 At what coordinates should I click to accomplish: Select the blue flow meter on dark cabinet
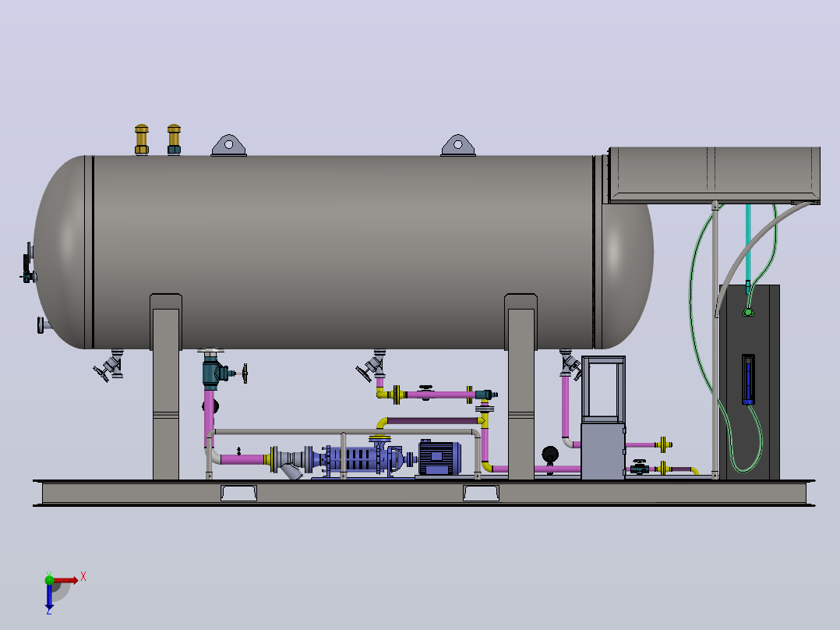[748, 379]
